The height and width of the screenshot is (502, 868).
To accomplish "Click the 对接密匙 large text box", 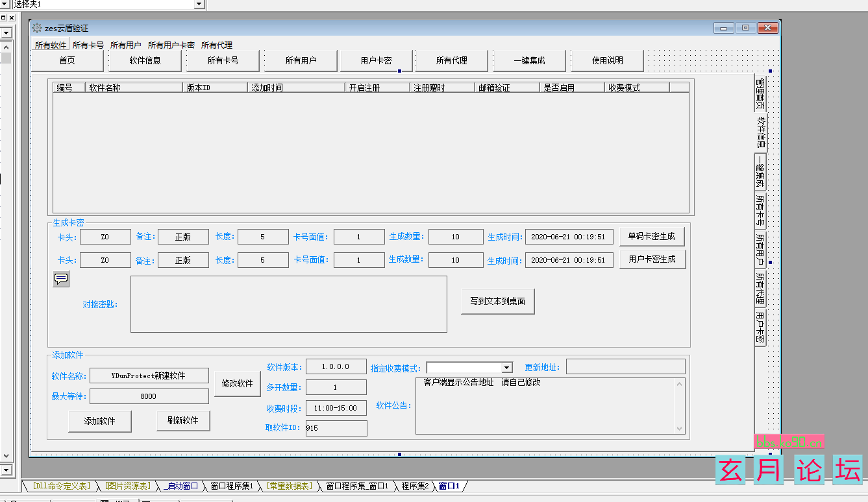I will click(x=289, y=304).
